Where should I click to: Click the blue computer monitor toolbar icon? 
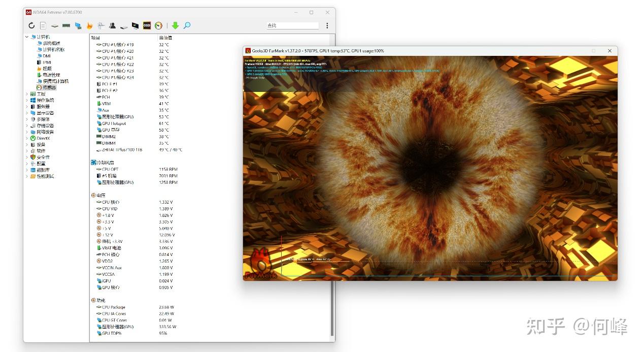click(x=78, y=25)
